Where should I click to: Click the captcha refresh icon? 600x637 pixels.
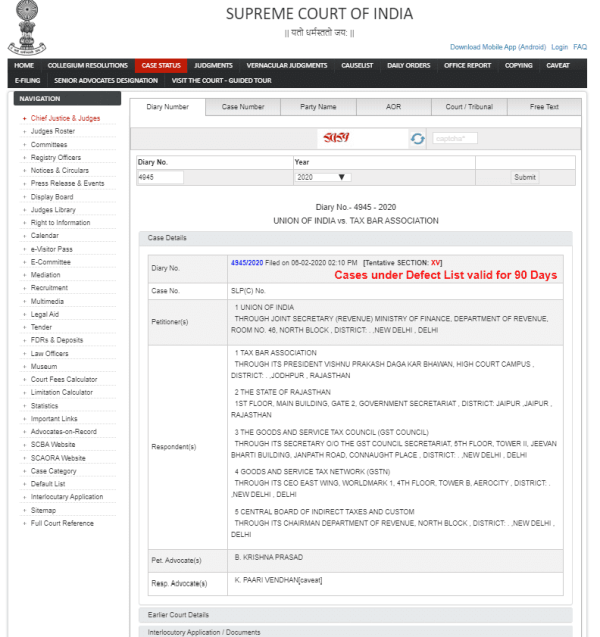point(417,138)
